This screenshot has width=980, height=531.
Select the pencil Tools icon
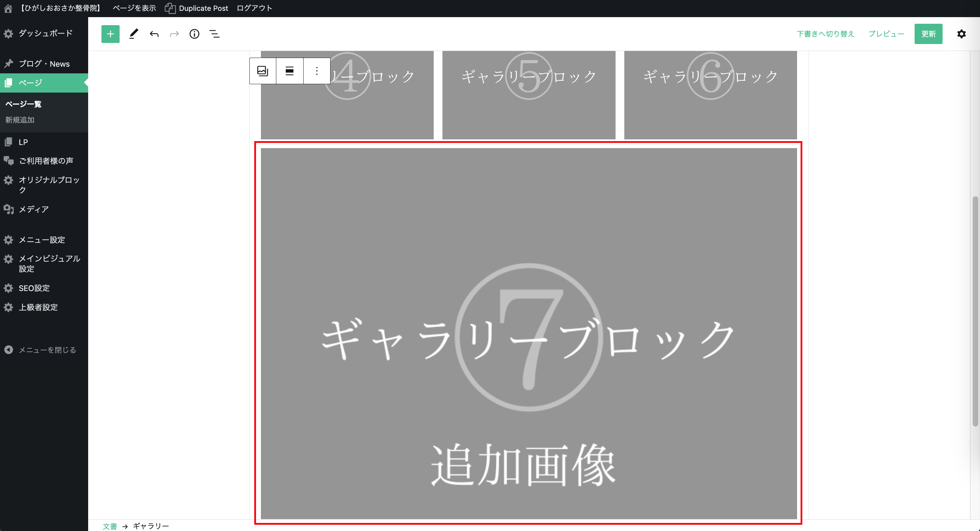point(134,34)
